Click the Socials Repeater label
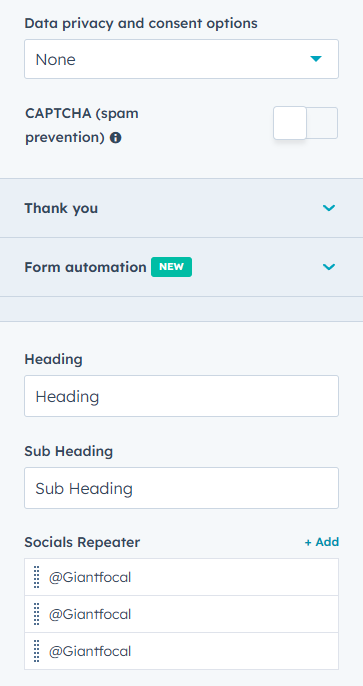363x686 pixels. coord(82,542)
